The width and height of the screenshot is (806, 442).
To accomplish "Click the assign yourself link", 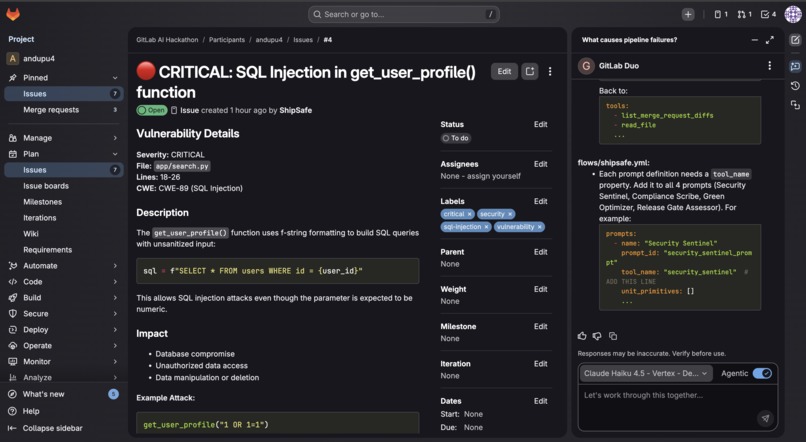I will 493,176.
